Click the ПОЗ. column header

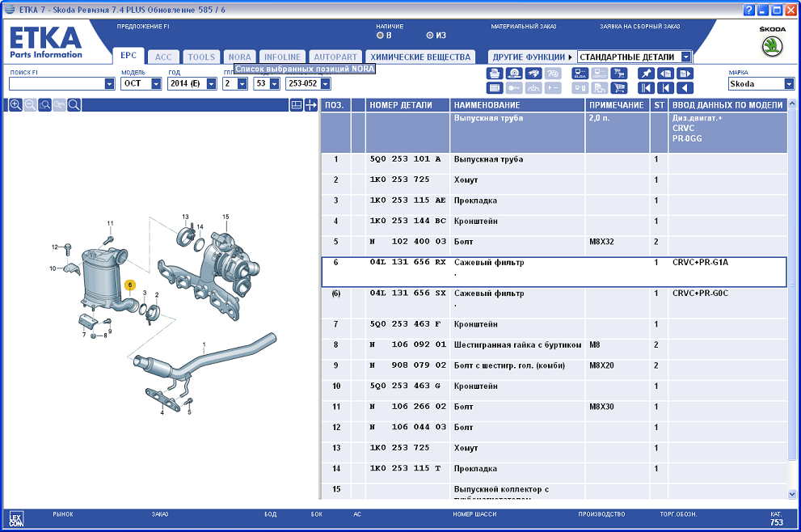335,105
